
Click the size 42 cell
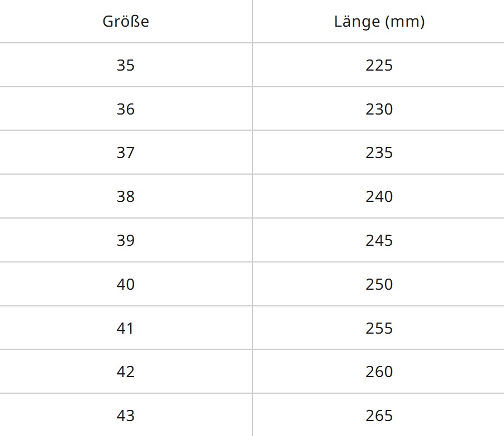[x=126, y=371]
